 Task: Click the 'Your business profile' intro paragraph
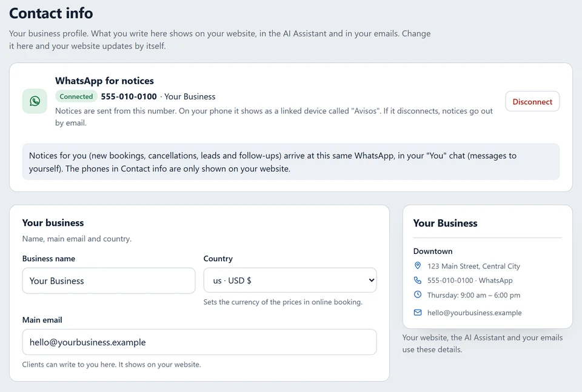[x=219, y=39]
